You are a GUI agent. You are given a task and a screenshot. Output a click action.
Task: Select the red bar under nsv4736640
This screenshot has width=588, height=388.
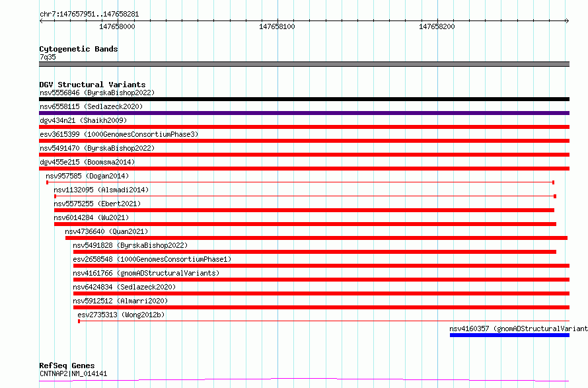coord(316,238)
